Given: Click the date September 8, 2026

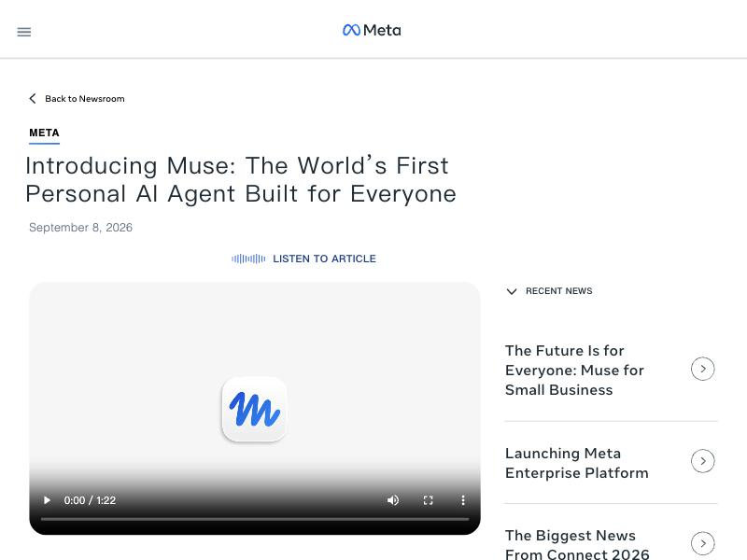Looking at the screenshot, I should [x=80, y=228].
